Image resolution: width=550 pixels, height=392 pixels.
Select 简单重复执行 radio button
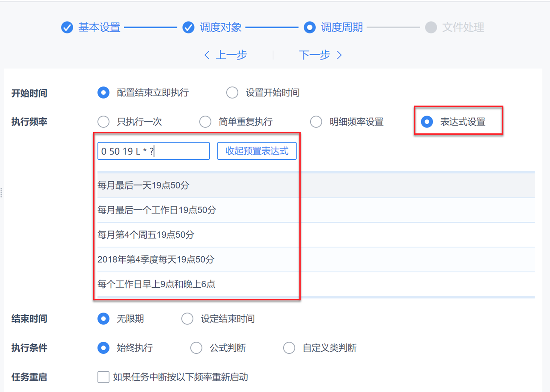[205, 122]
